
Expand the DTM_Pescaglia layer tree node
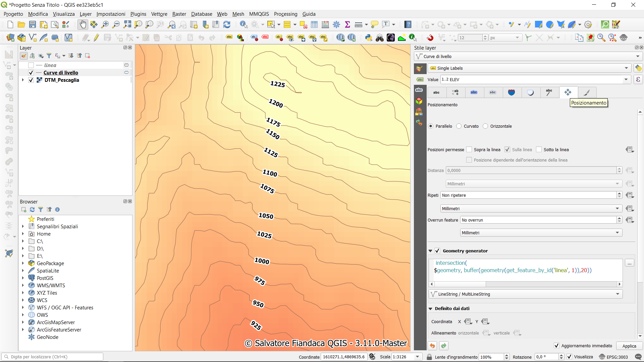[x=23, y=80]
